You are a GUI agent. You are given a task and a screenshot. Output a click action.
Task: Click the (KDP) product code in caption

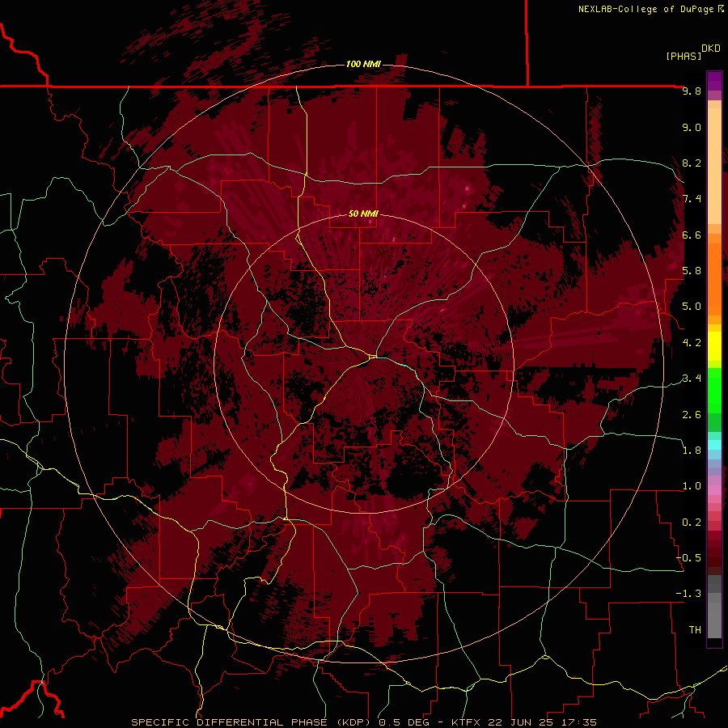(355, 722)
